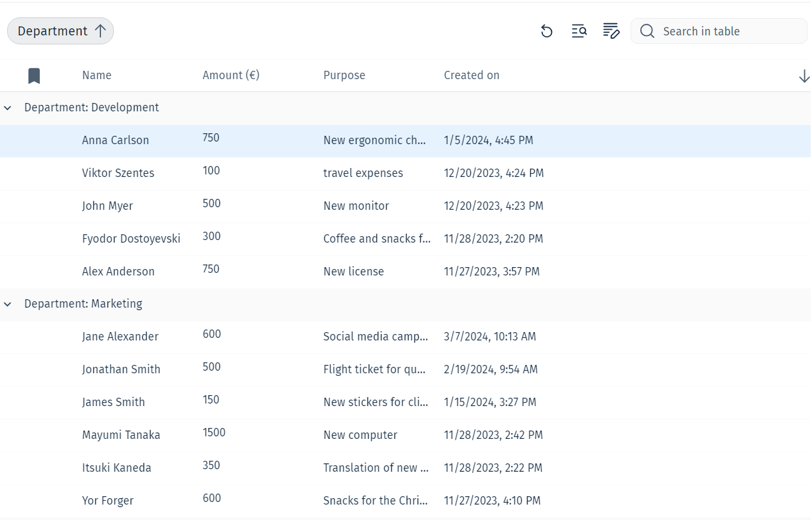Image resolution: width=812 pixels, height=520 pixels.
Task: Open the edit table settings icon
Action: (611, 31)
